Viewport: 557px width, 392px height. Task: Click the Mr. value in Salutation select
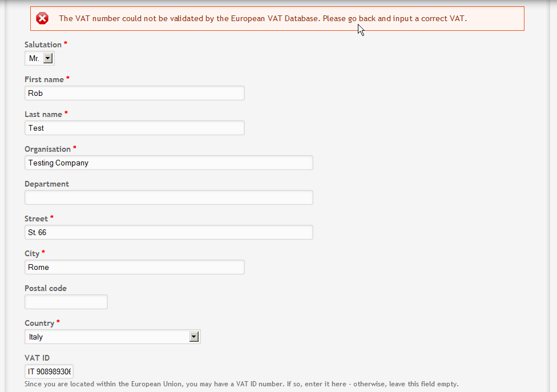click(34, 58)
